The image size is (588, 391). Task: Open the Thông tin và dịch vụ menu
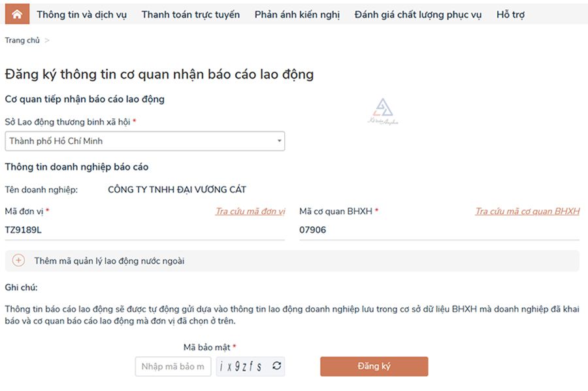[82, 14]
